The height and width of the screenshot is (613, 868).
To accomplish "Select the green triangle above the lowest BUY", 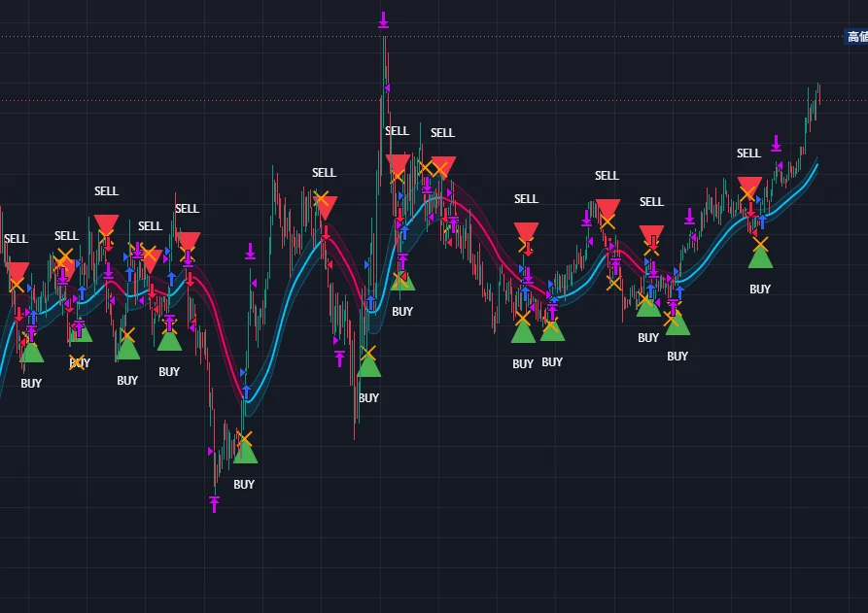I will 245,452.
